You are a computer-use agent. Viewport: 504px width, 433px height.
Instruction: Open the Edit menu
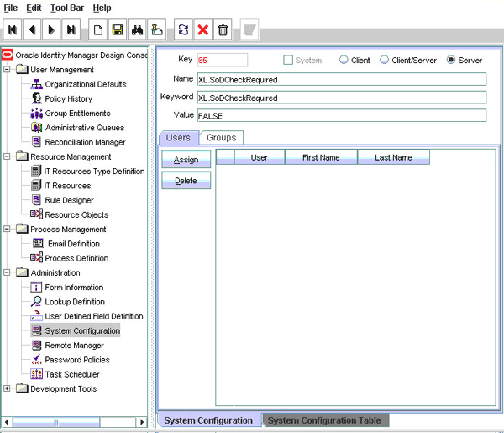click(34, 8)
